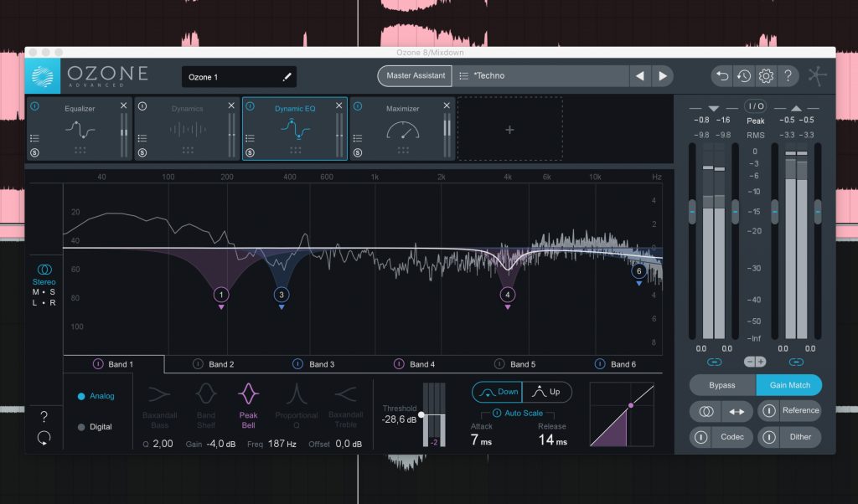Viewport: 858px width, 504px height.
Task: Click the next preset arrow
Action: [663, 75]
